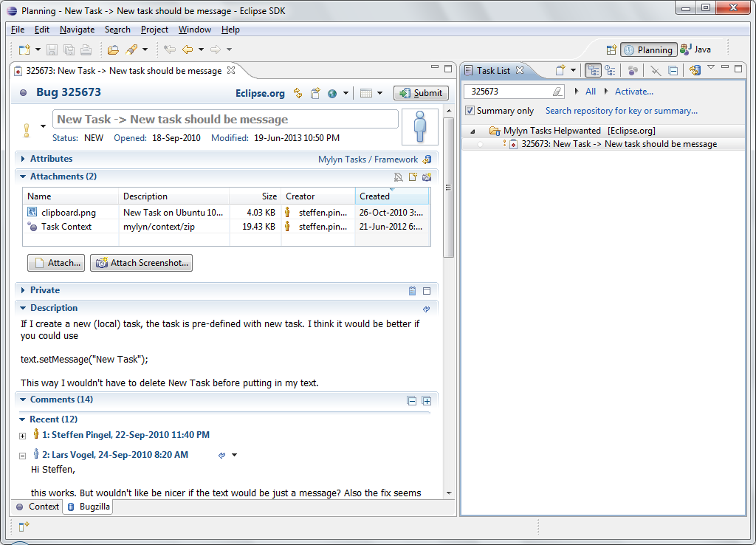Go back using the yellow arrow

click(x=188, y=49)
